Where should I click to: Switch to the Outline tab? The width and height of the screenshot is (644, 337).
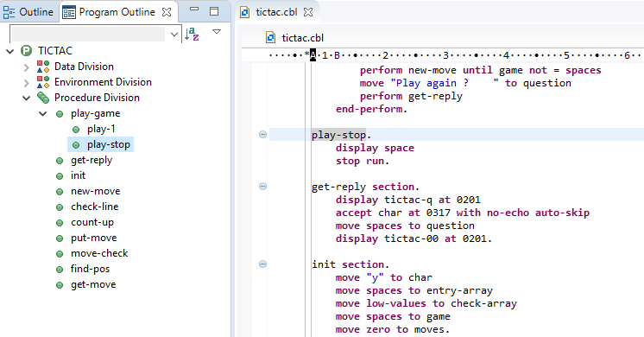[28, 12]
